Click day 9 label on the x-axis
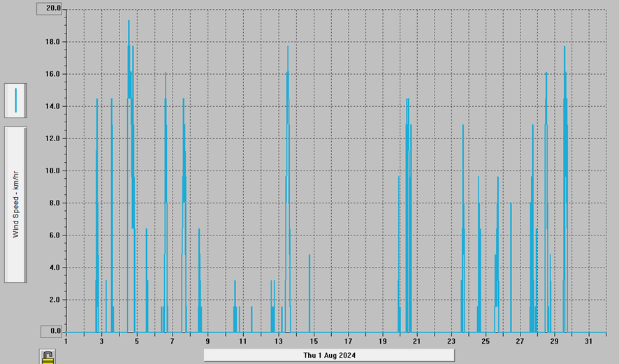619x364 pixels. 207,342
